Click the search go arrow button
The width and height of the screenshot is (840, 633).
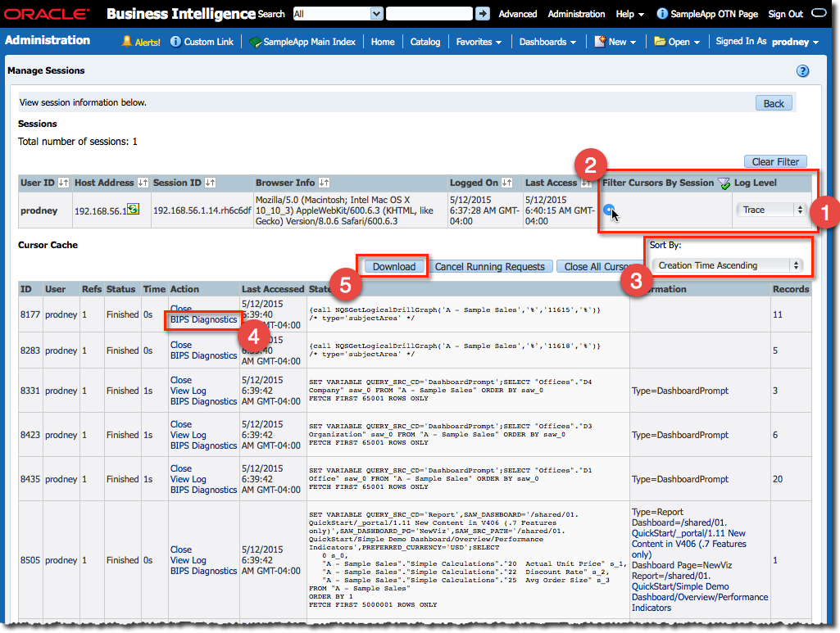click(483, 14)
